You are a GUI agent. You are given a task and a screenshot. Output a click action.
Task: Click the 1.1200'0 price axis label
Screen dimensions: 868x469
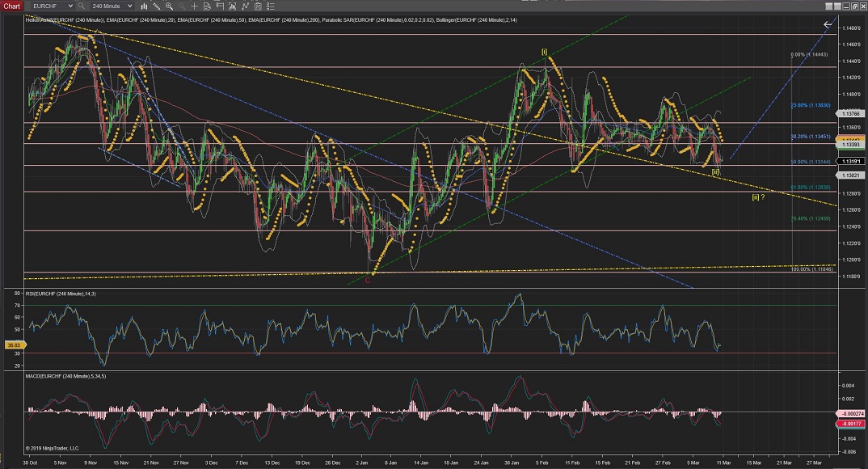851,260
